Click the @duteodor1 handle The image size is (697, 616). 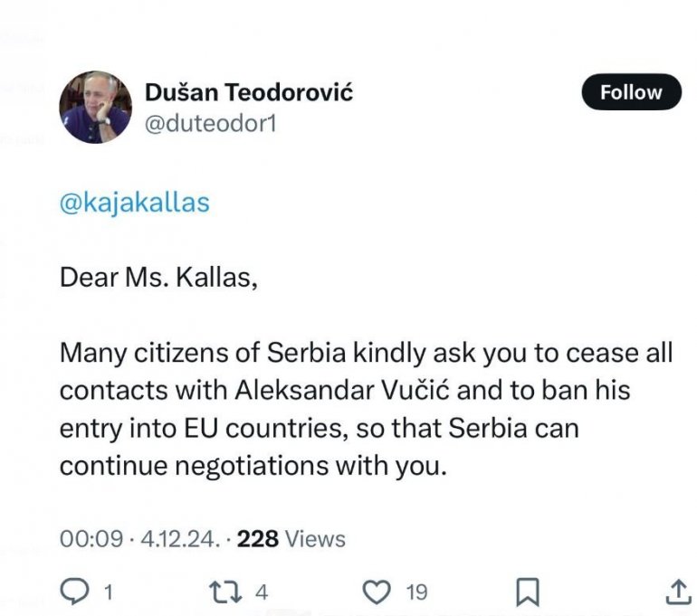tap(211, 122)
